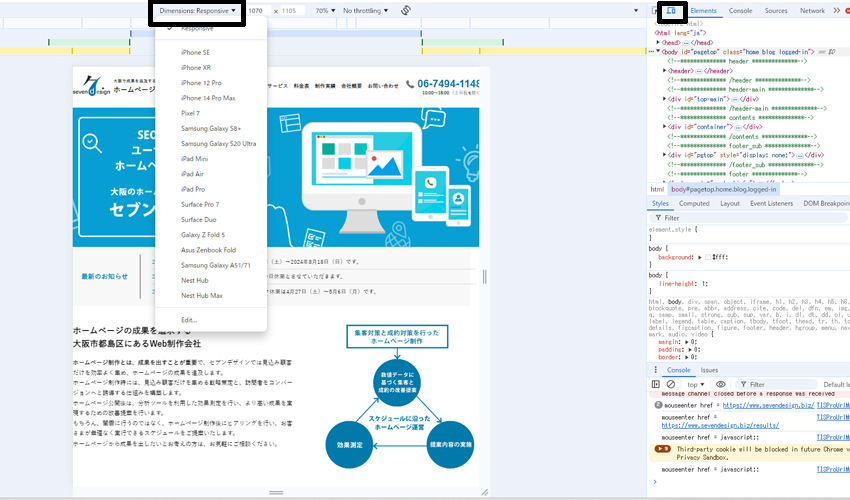The image size is (850, 500).
Task: Click the Styles filter input
Action: (748, 217)
